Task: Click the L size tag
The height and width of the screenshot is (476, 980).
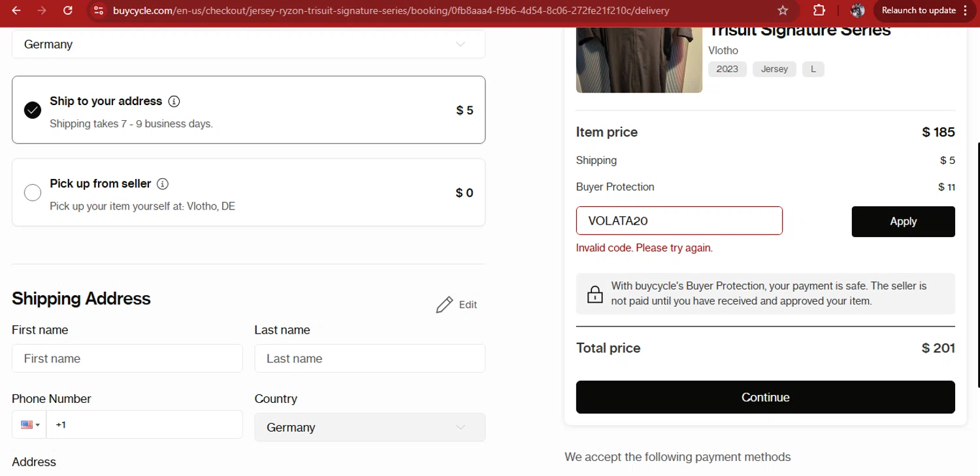Action: coord(813,69)
